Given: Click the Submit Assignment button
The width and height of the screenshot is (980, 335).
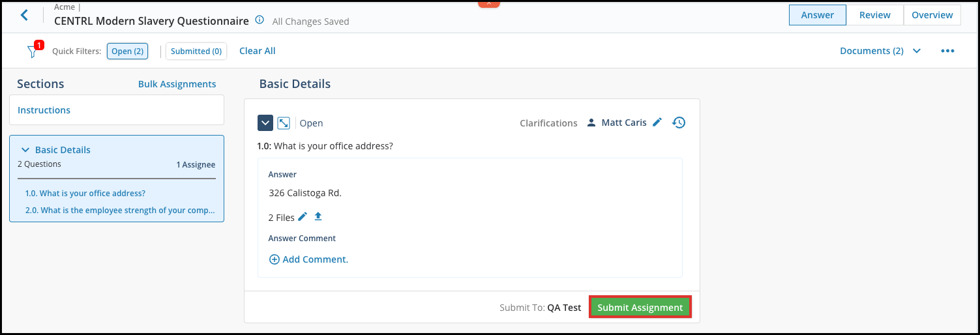Looking at the screenshot, I should 640,308.
